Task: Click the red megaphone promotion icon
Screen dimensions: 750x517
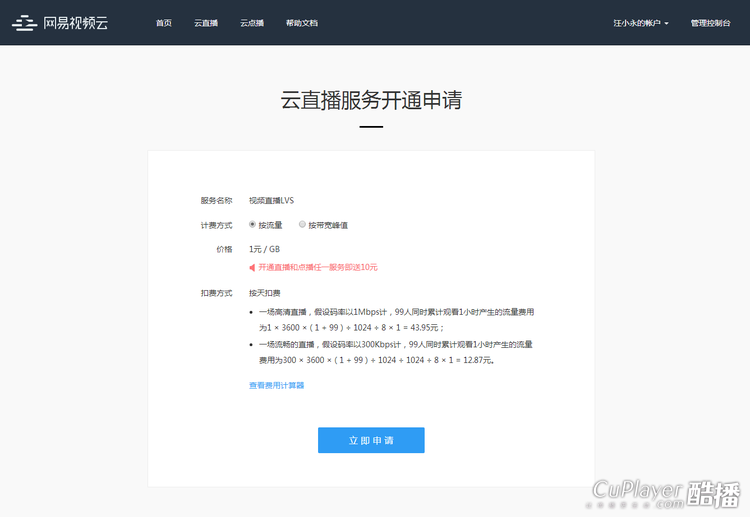Action: [x=252, y=267]
